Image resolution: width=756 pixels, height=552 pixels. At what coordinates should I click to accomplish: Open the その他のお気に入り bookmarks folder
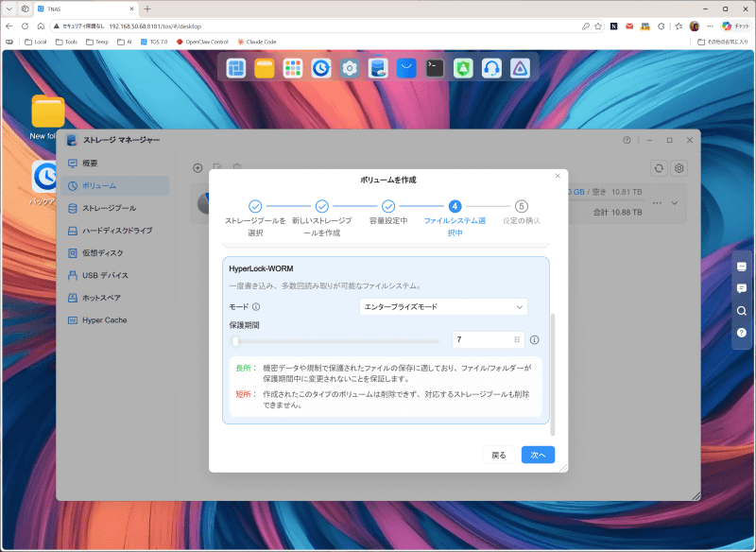click(x=723, y=42)
